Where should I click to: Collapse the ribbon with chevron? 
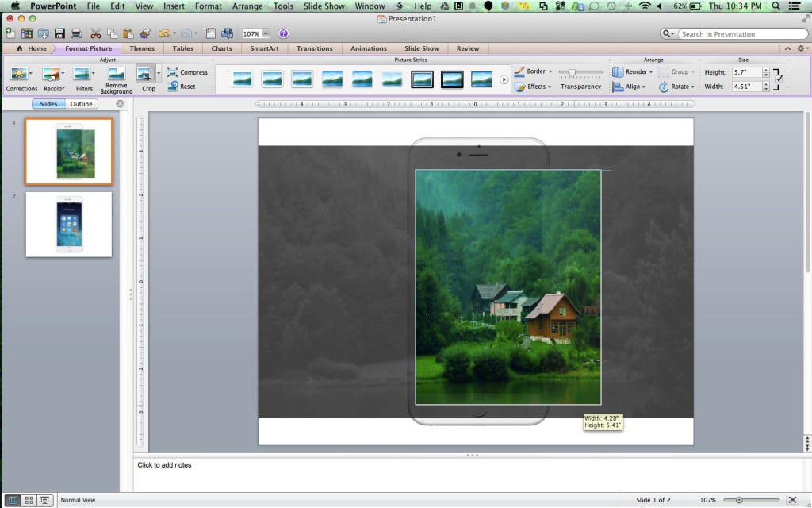click(787, 48)
